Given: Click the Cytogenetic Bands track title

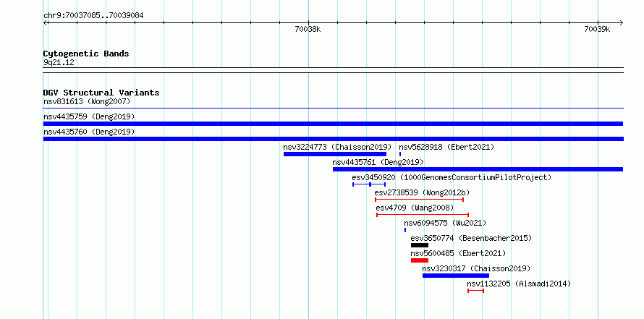Looking at the screenshot, I should tap(86, 54).
